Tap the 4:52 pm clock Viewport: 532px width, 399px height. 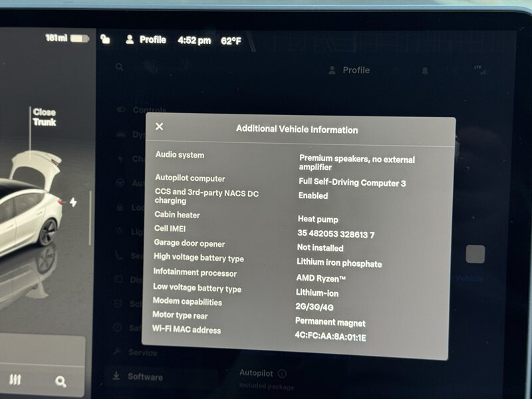pyautogui.click(x=194, y=41)
